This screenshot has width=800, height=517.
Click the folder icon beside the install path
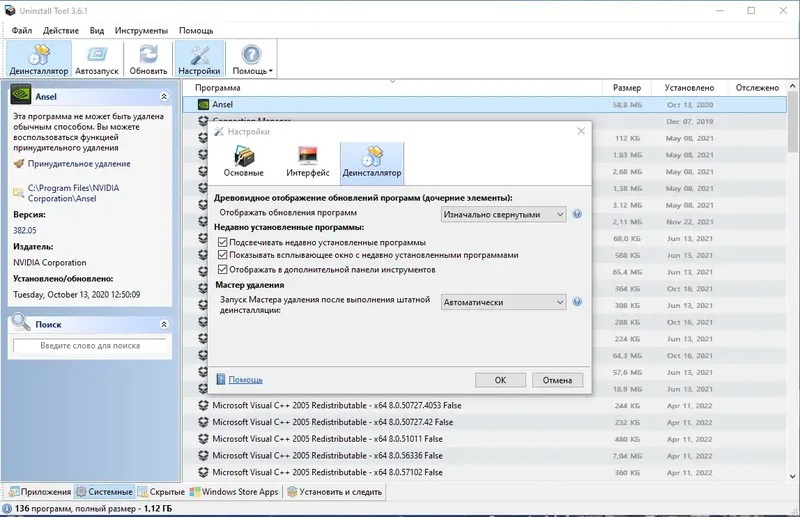[18, 192]
